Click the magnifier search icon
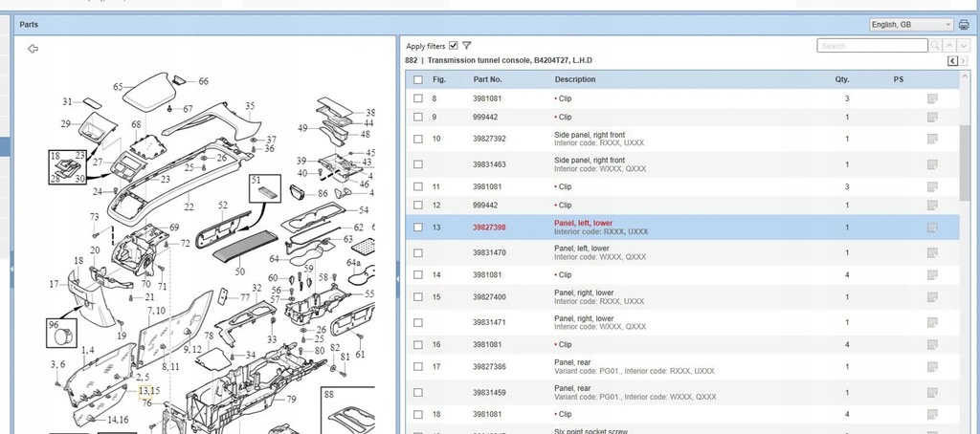 935,46
